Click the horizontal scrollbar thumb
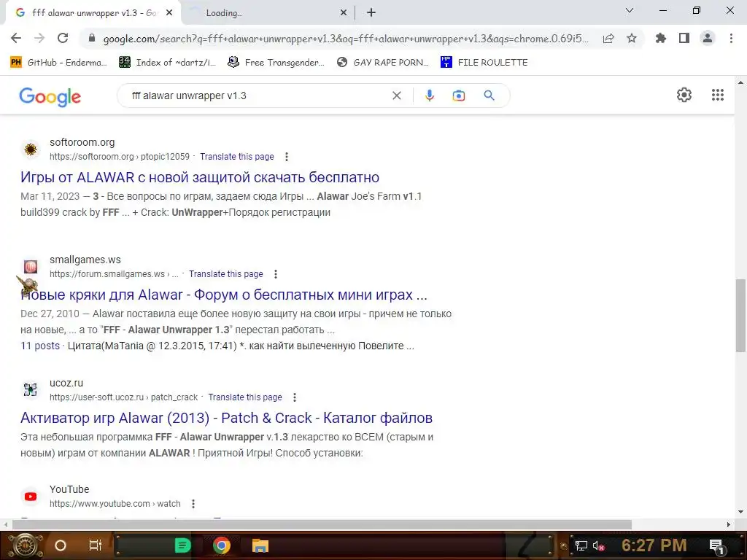The height and width of the screenshot is (560, 747). [322, 525]
